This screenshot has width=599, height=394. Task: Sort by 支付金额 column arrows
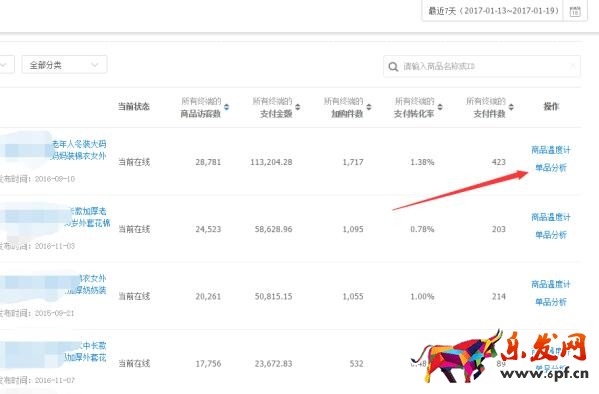click(298, 107)
